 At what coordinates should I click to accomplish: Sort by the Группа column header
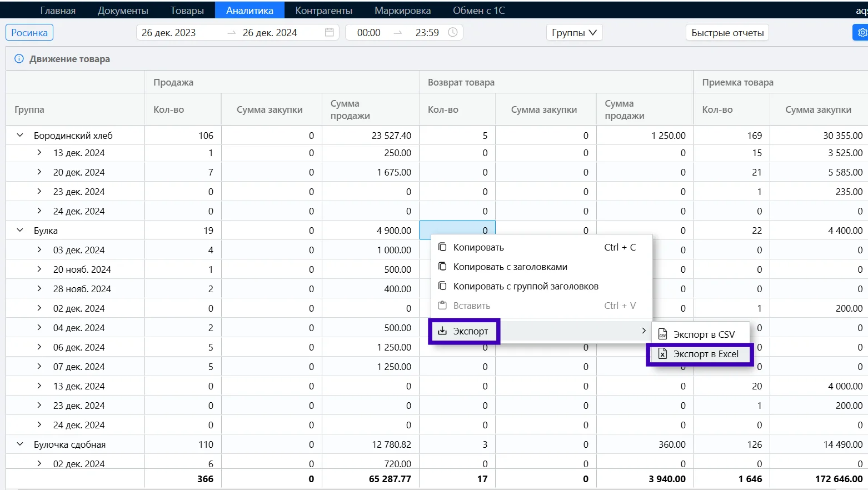tap(75, 109)
